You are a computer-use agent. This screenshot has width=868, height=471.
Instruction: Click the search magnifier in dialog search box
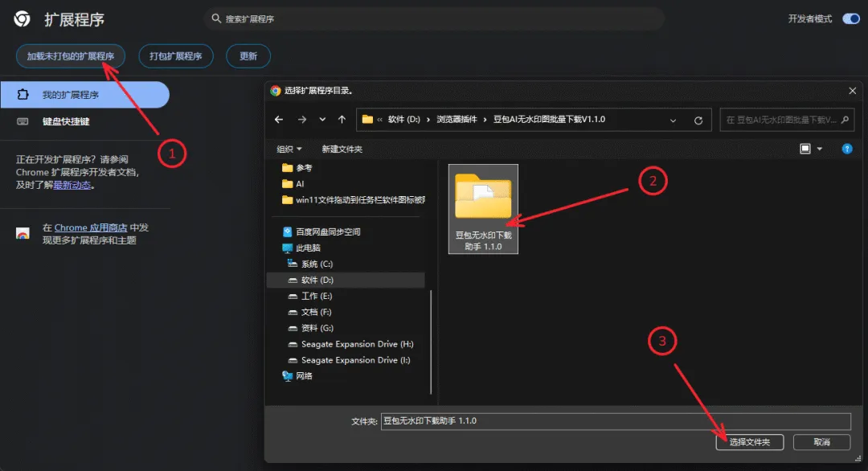[x=845, y=120]
